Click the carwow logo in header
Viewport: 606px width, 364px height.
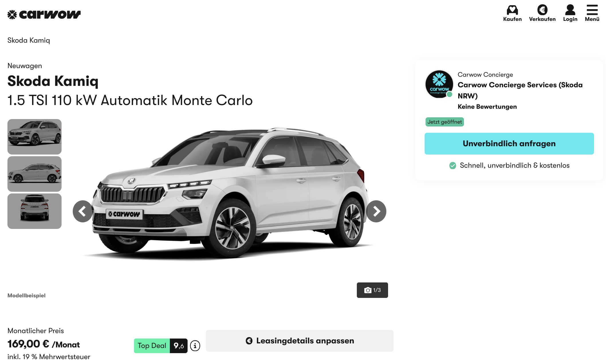44,14
